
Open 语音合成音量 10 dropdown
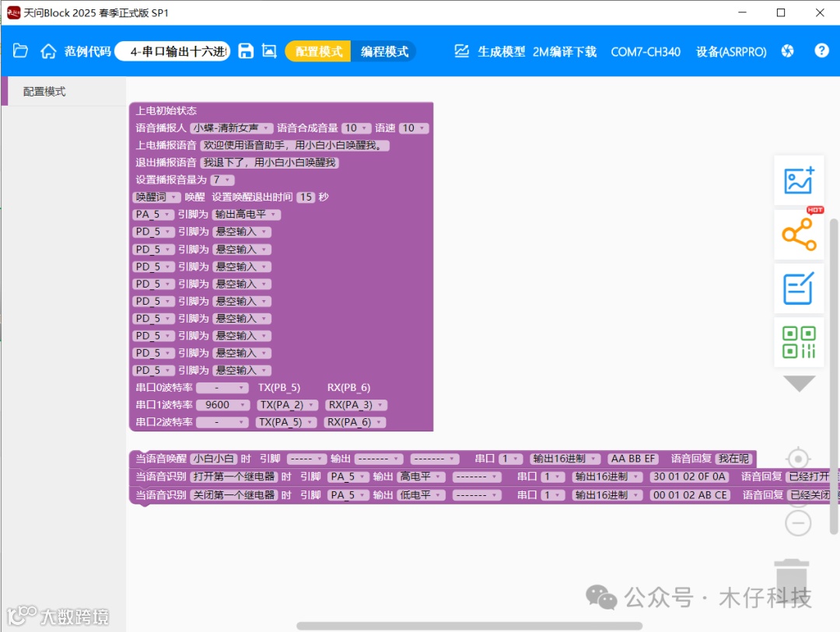click(x=355, y=128)
